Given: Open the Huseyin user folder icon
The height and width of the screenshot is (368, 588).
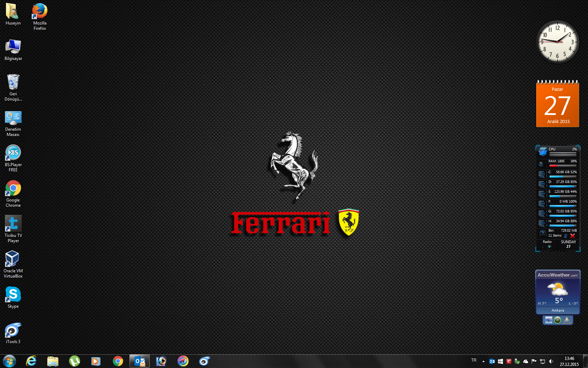Looking at the screenshot, I should (13, 15).
